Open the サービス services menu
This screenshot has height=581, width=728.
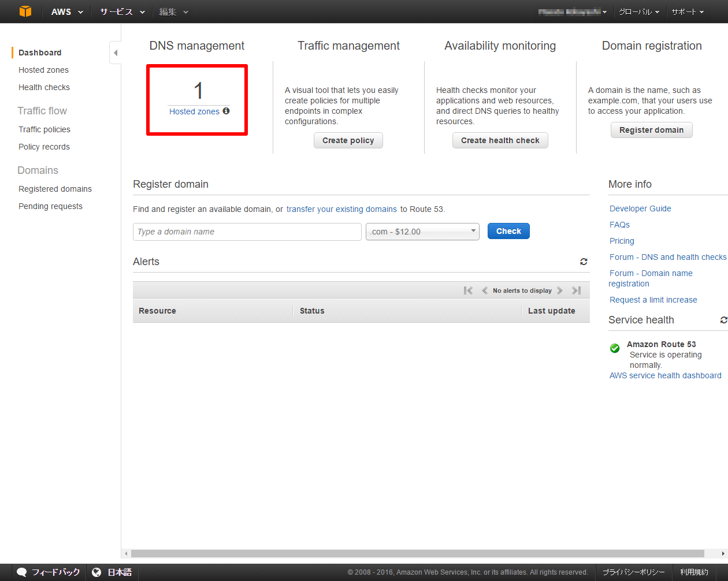pyautogui.click(x=122, y=12)
